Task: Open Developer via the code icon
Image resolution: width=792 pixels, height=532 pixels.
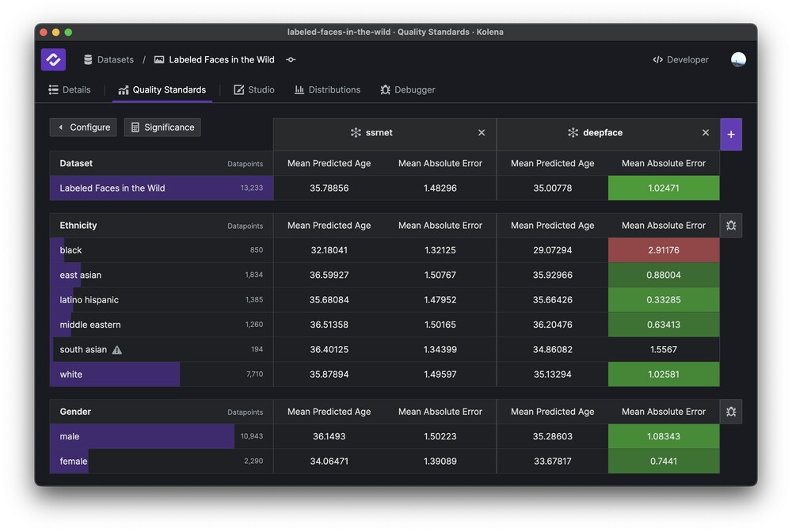Action: [657, 59]
